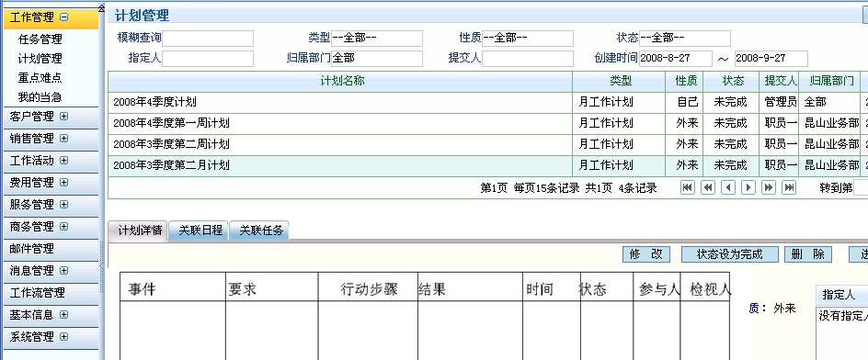Sort by 提交人 column header
The height and width of the screenshot is (360, 868).
pyautogui.click(x=779, y=82)
